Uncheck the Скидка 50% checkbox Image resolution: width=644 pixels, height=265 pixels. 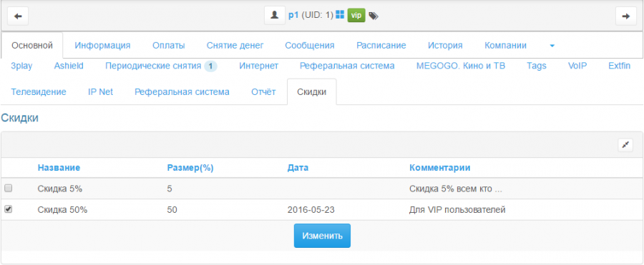coord(8,209)
